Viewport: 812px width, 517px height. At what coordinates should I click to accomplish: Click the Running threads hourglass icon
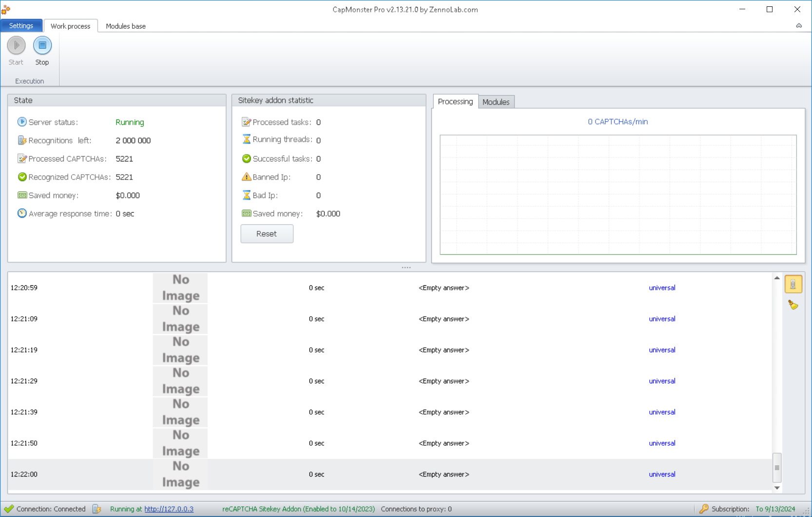246,139
